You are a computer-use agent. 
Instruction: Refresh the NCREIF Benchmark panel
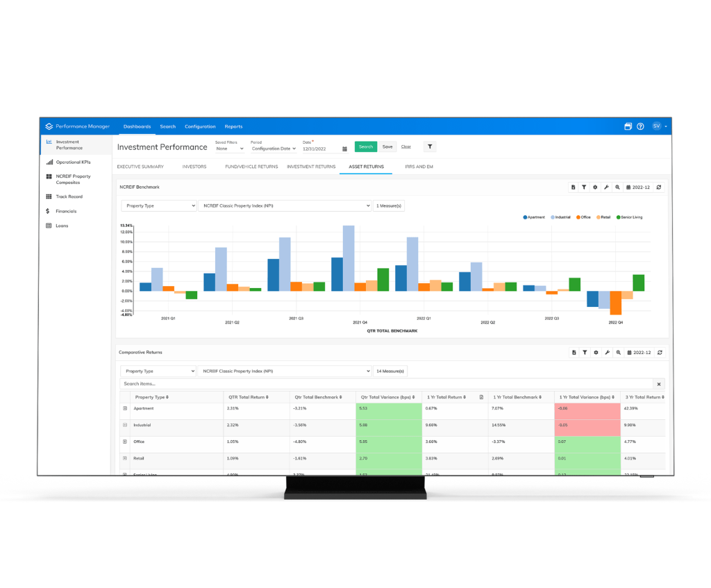660,187
